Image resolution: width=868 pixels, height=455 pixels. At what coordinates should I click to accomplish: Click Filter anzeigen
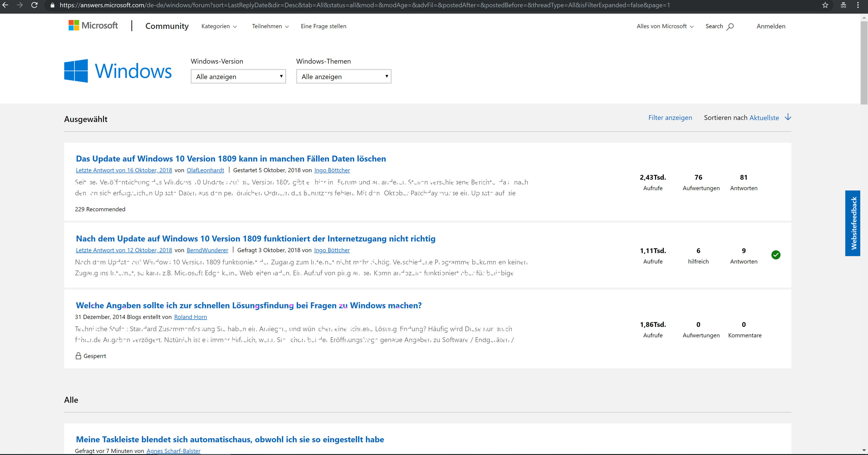[670, 118]
